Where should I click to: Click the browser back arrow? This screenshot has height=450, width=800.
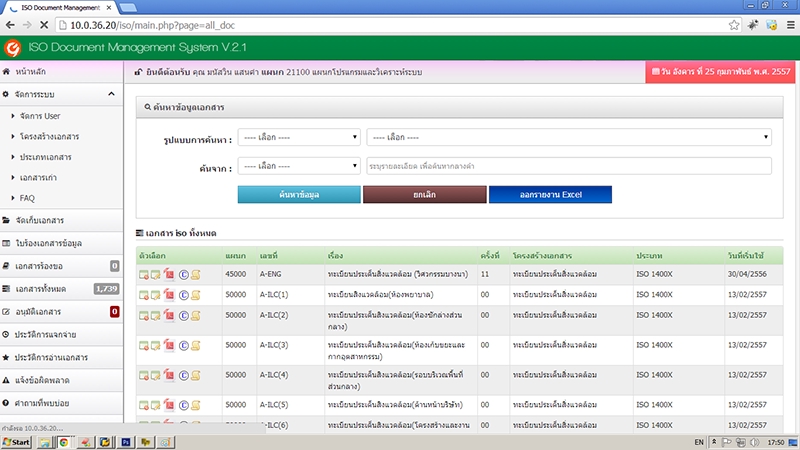click(x=10, y=25)
